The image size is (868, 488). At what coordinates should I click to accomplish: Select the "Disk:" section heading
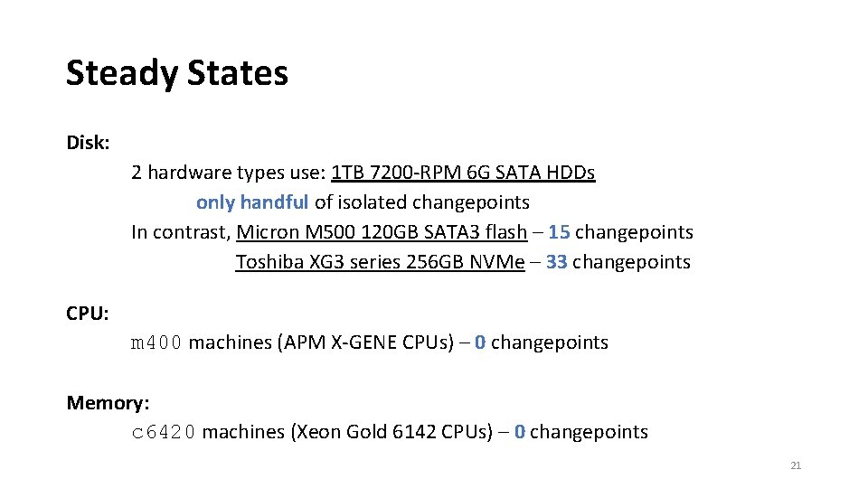[88, 143]
